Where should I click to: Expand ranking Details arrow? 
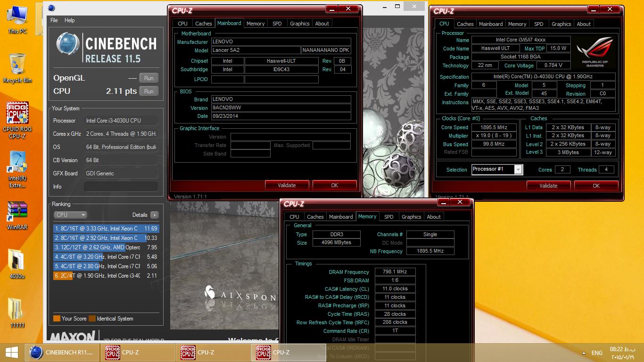pos(154,215)
